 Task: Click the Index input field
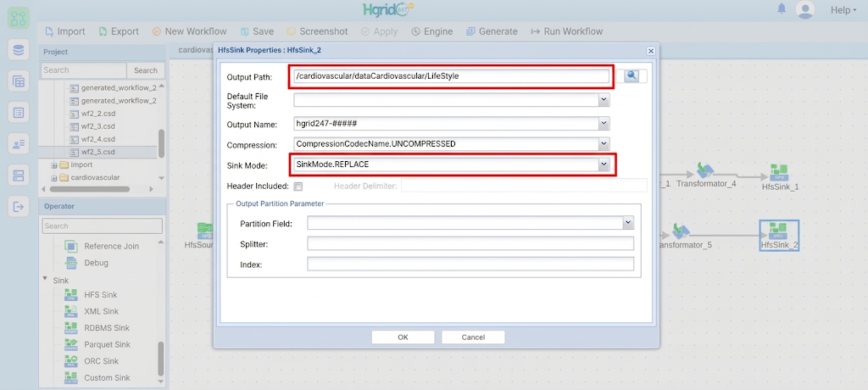[470, 264]
